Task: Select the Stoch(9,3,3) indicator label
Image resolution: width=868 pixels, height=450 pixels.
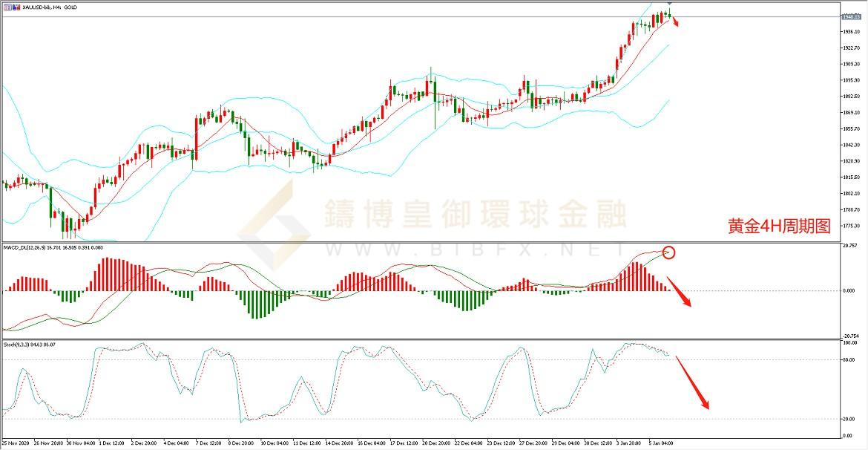Action: pos(30,344)
